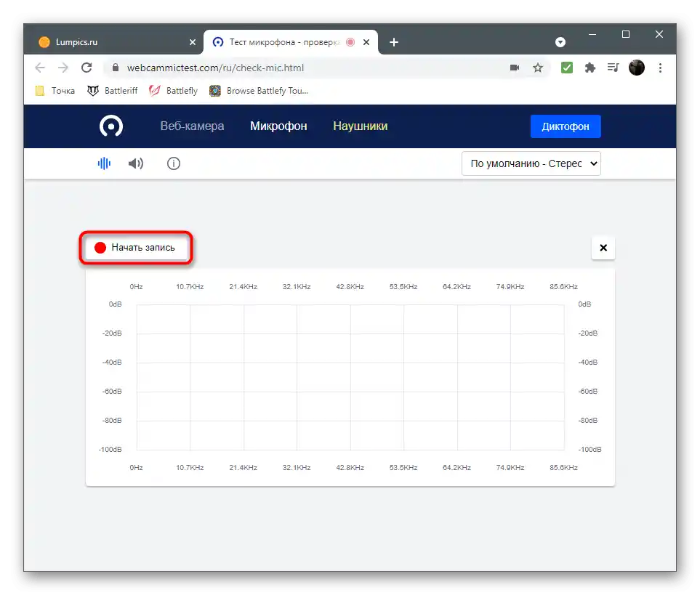Click the top 0Hz axis label
The width and height of the screenshot is (700, 595).
136,287
